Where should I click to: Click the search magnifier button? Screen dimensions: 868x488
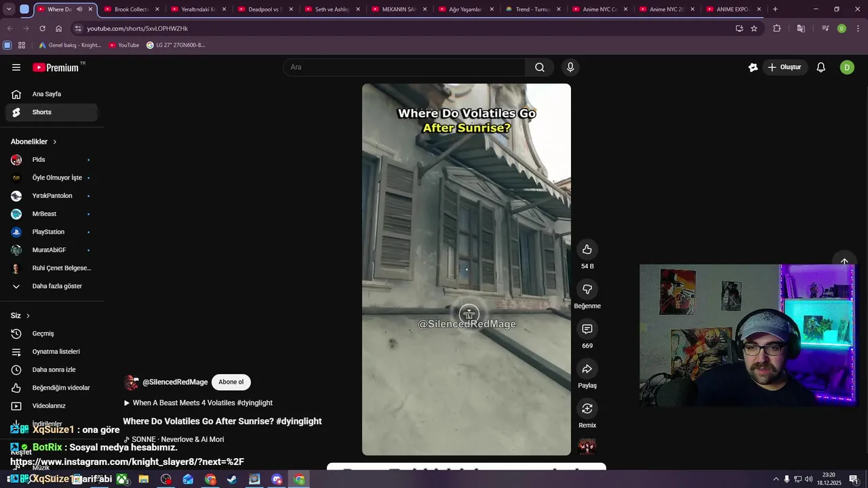540,67
